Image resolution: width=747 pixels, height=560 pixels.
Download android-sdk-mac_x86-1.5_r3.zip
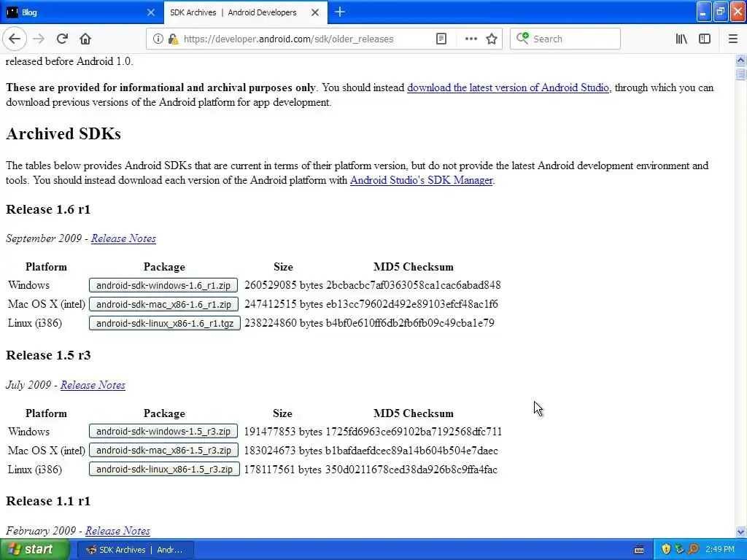coord(163,451)
